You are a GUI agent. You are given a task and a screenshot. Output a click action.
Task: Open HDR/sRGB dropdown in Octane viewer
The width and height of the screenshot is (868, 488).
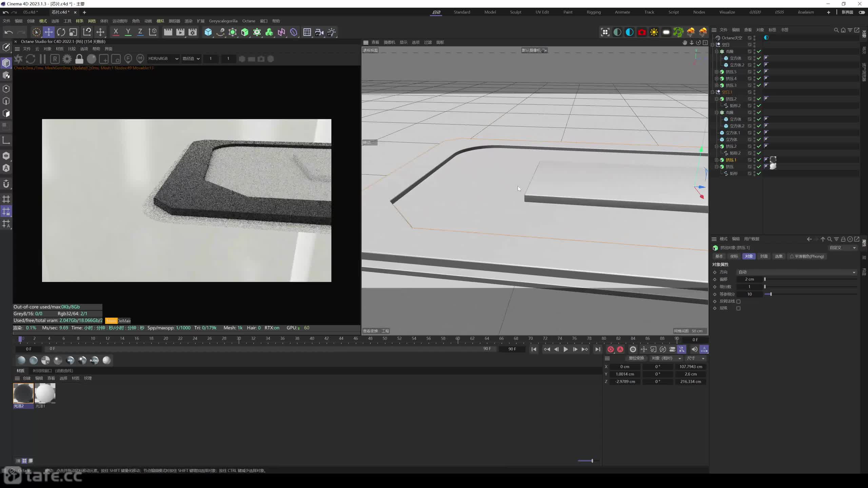pos(163,59)
